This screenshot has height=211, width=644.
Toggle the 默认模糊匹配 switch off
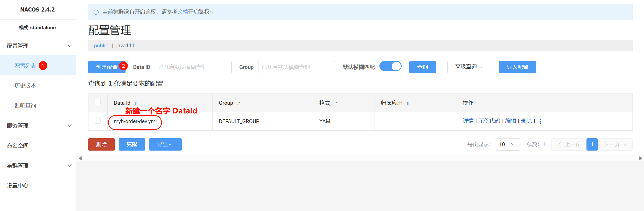click(390, 66)
